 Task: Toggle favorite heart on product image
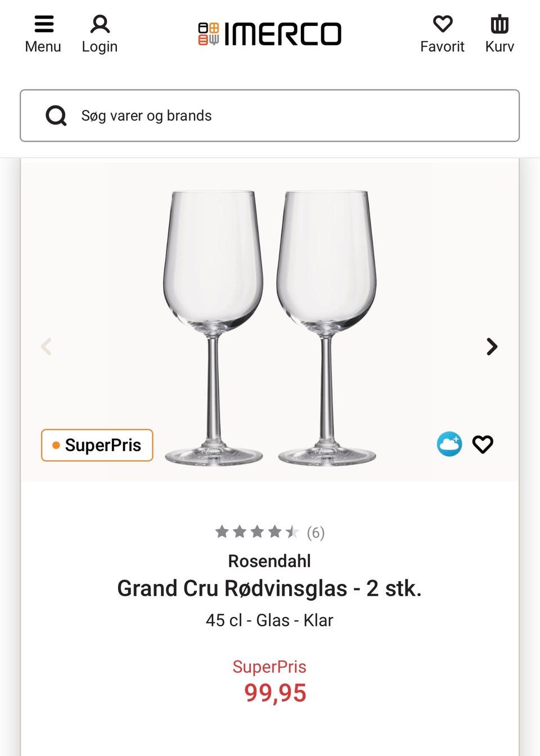[x=483, y=444]
